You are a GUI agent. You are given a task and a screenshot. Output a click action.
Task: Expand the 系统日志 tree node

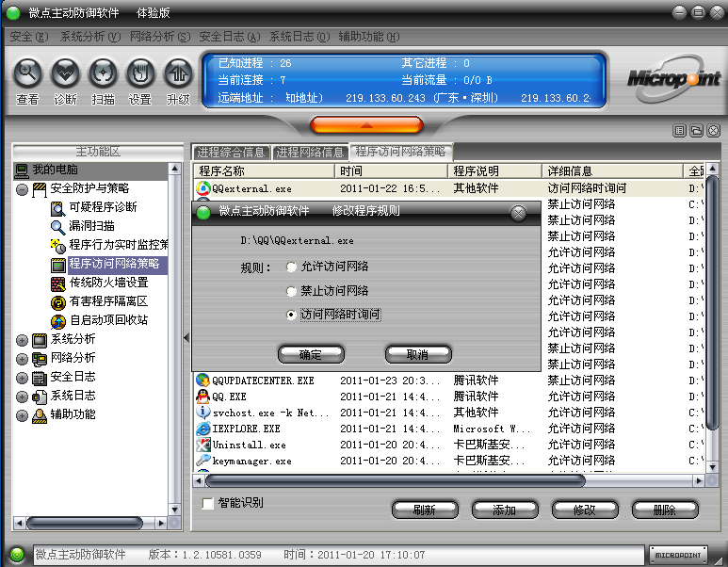pos(22,397)
